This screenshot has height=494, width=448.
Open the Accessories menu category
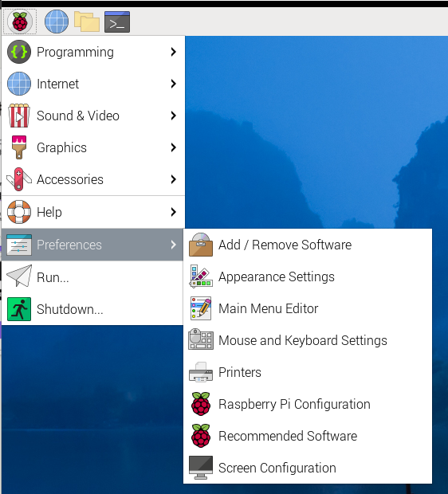tap(93, 179)
